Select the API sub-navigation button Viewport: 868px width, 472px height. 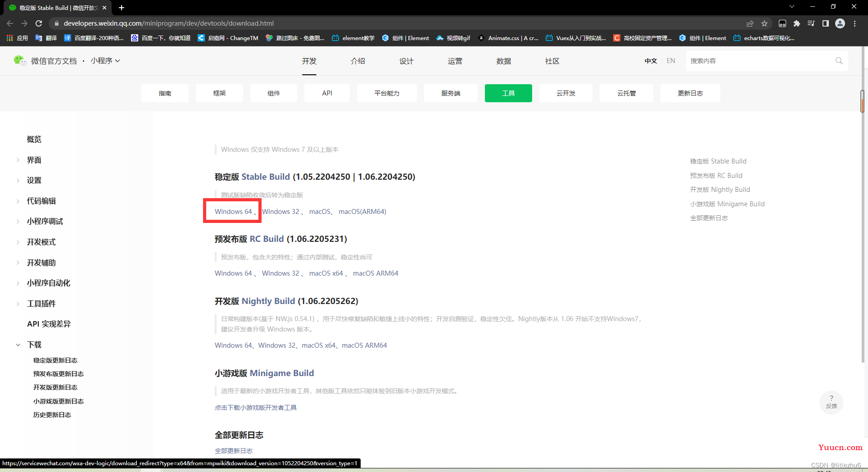pos(327,93)
